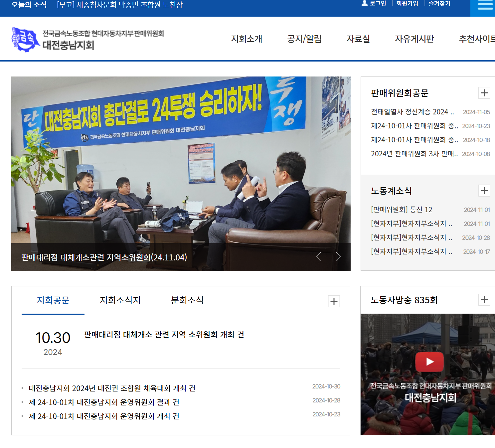Click the 회원가입 link
The width and height of the screenshot is (495, 448).
[x=407, y=4]
